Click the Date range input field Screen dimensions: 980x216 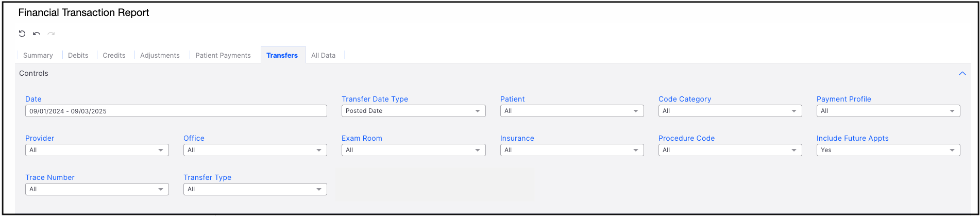[176, 111]
